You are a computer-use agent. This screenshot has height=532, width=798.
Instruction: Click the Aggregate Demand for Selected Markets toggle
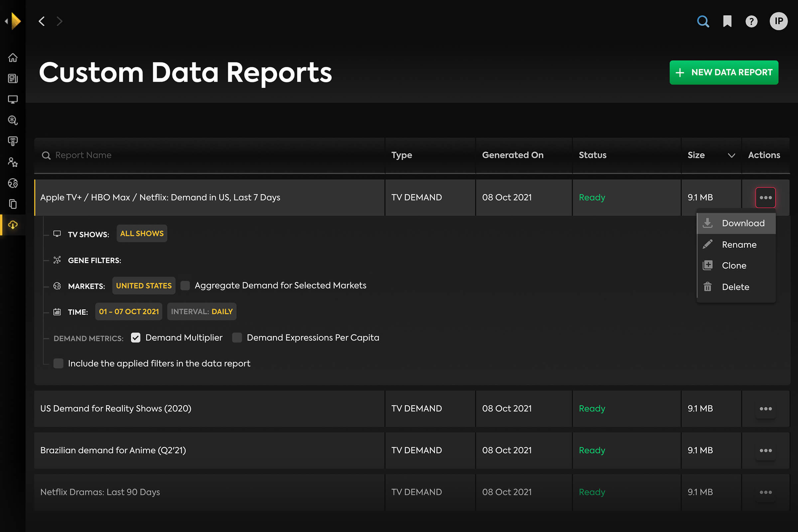coord(185,286)
